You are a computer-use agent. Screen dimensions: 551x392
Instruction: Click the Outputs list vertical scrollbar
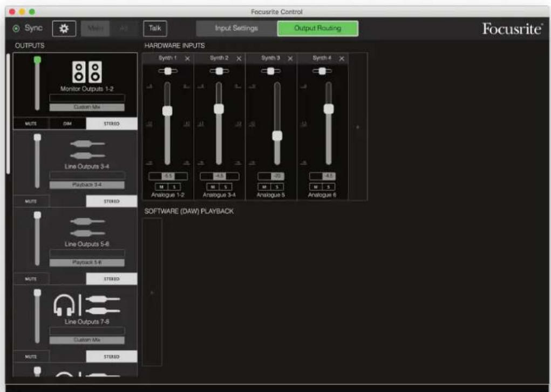pos(8,113)
